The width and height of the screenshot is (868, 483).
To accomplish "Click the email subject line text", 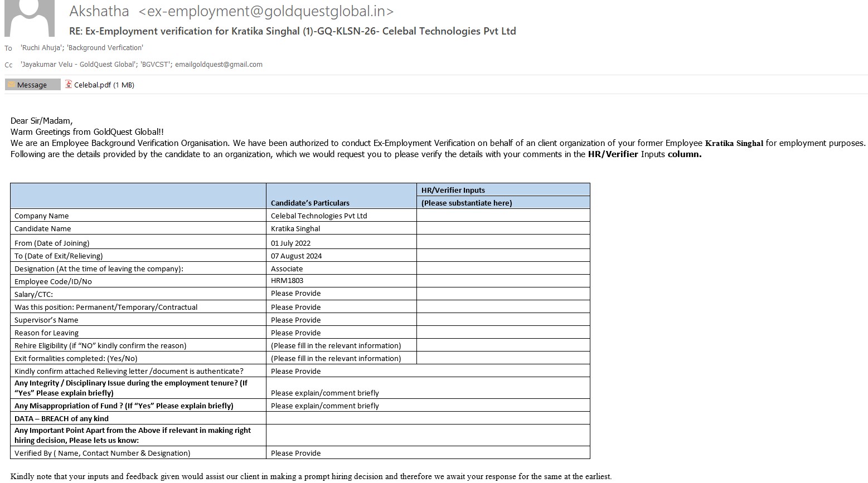I will (x=292, y=31).
